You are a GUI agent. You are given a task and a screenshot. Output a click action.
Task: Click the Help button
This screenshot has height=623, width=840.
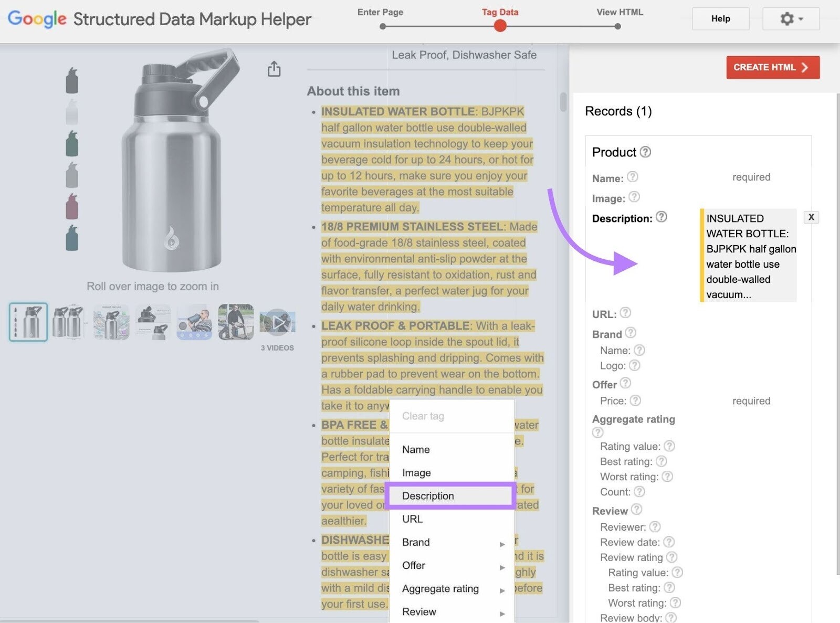tap(720, 18)
